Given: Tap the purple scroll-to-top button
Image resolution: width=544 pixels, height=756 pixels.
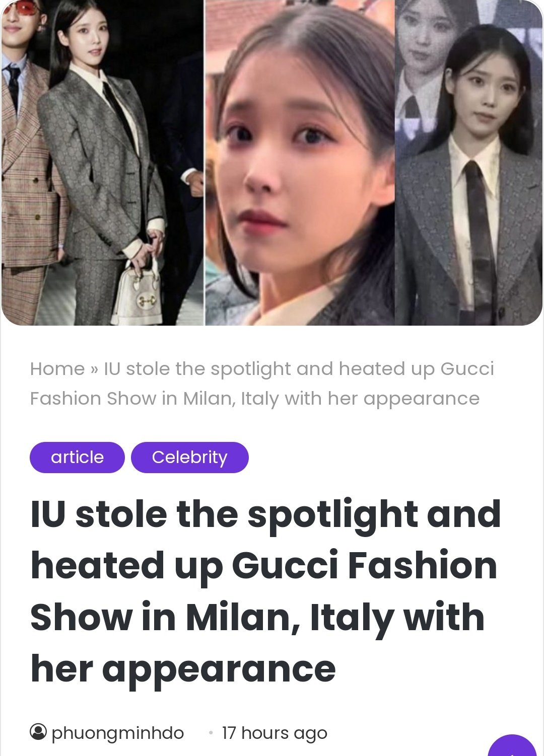Looking at the screenshot, I should pos(512,747).
